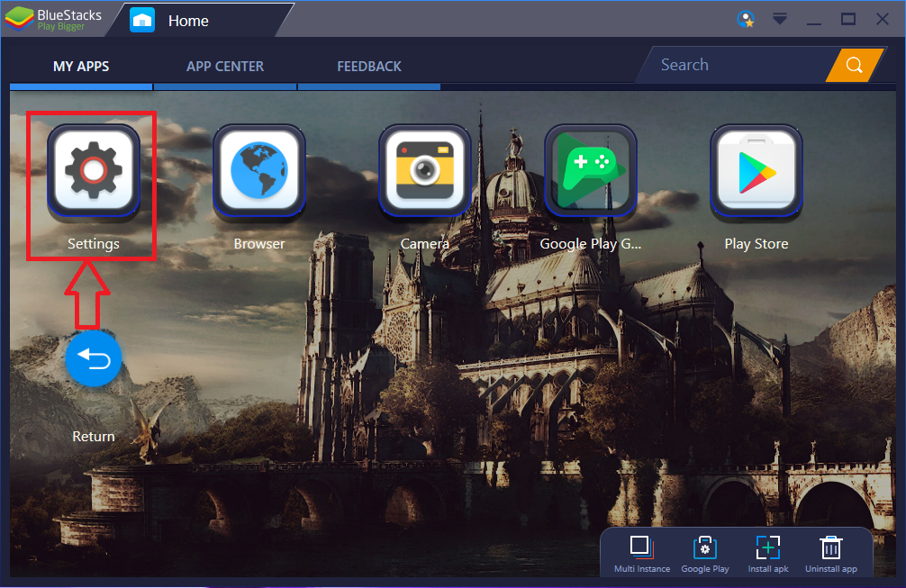The height and width of the screenshot is (588, 906).
Task: Click the "Settings" label text
Action: pos(94,244)
